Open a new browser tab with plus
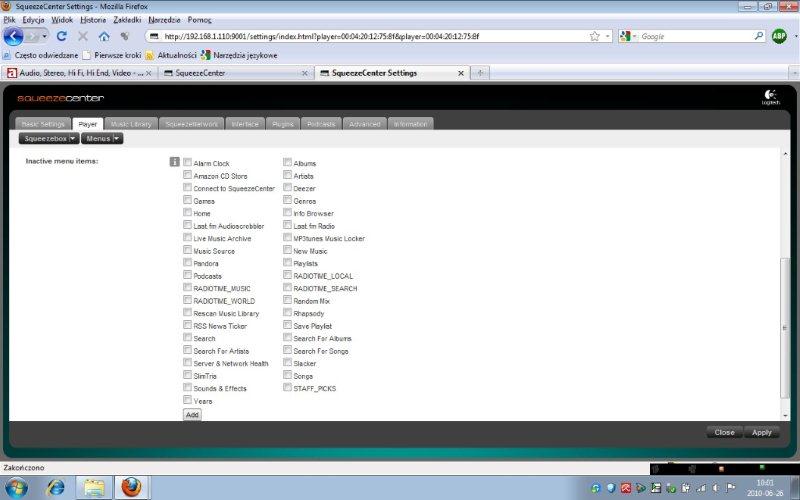Image resolution: width=800 pixels, height=500 pixels. click(x=480, y=73)
